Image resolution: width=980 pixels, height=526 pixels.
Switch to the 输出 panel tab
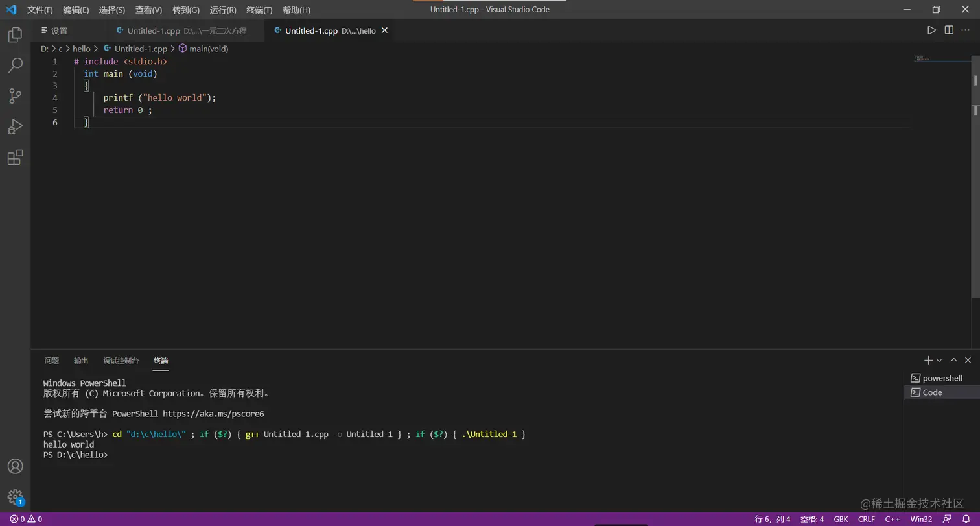pos(81,361)
